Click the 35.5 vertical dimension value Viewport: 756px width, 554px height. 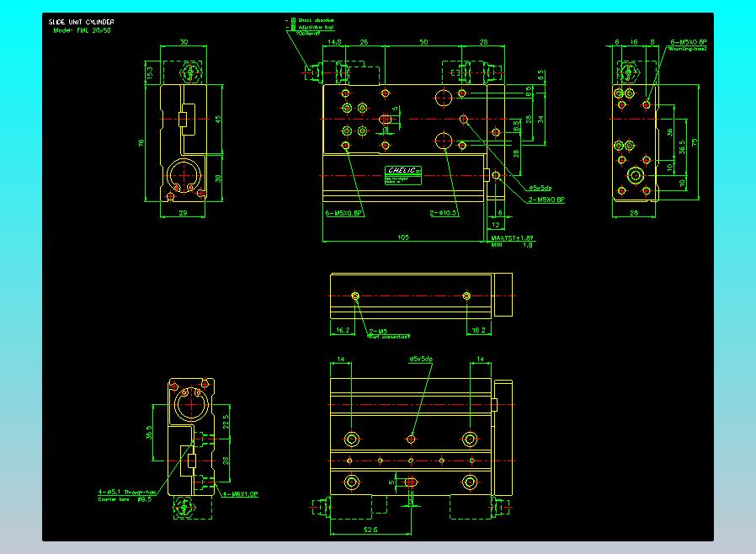[x=149, y=432]
